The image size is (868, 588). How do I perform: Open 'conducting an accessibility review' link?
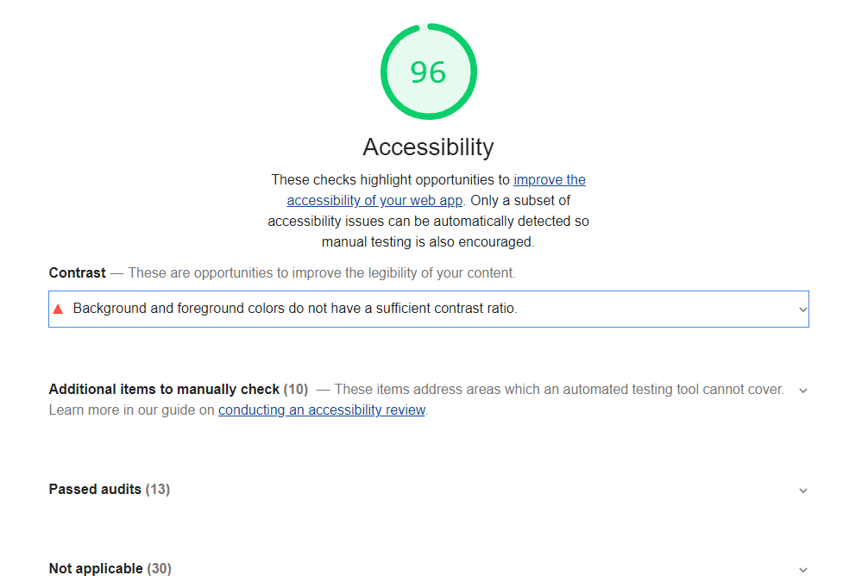322,410
